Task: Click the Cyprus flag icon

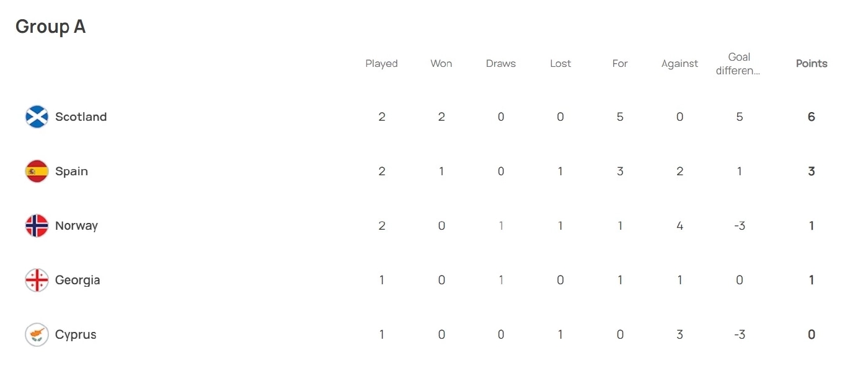Action: (x=37, y=335)
